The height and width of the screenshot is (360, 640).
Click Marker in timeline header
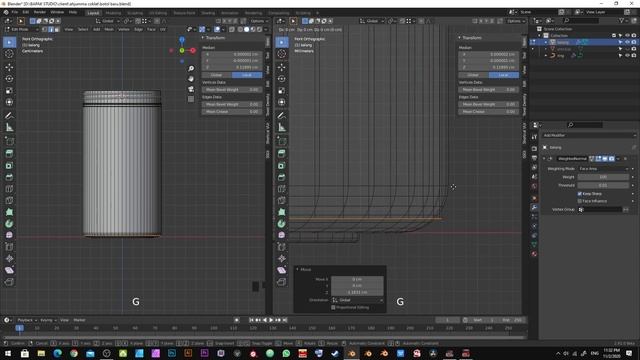79,320
